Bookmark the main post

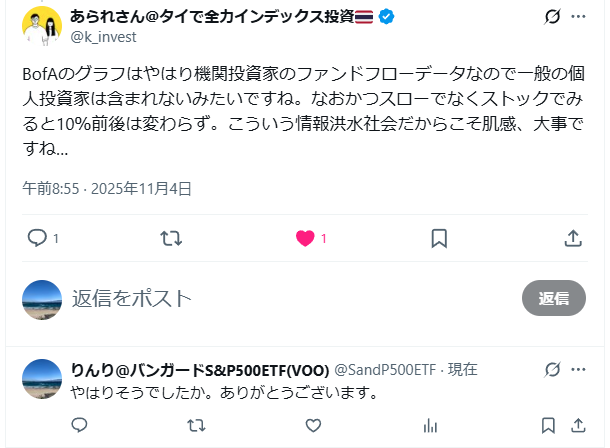439,238
